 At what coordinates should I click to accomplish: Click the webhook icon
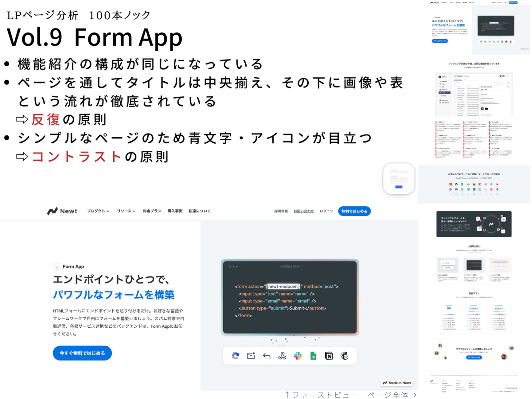282,356
